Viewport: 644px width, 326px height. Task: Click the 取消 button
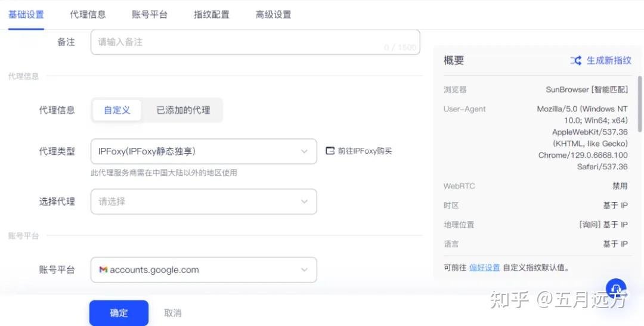(x=172, y=313)
